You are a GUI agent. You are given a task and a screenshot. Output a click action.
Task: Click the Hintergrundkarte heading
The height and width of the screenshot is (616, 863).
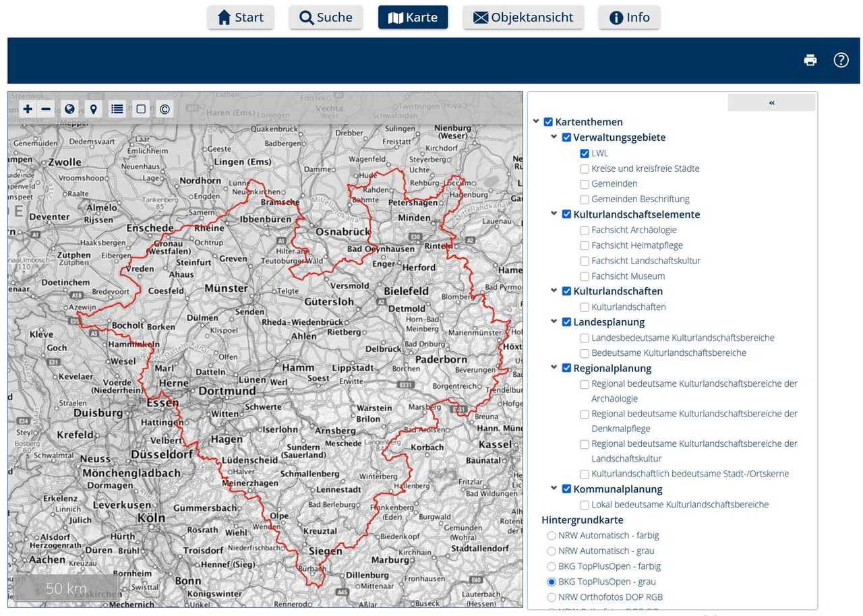[583, 520]
